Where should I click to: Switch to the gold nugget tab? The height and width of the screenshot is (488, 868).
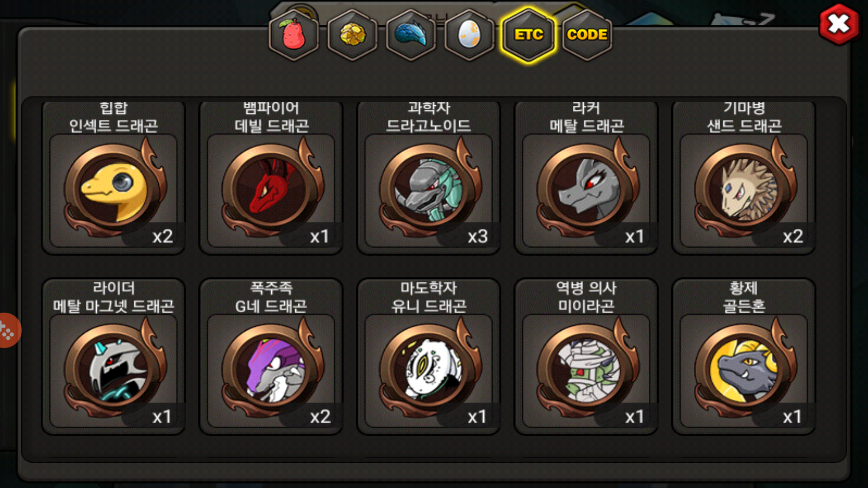(x=353, y=35)
